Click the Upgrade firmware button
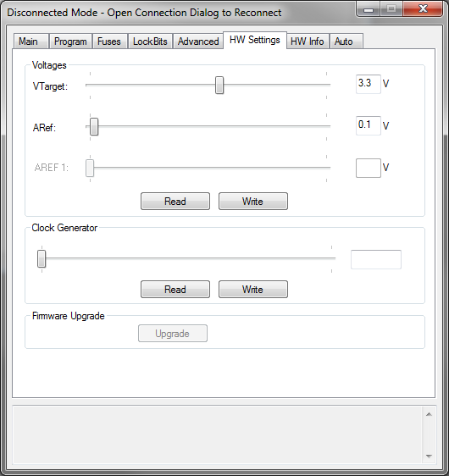This screenshot has width=449, height=476. pos(173,334)
